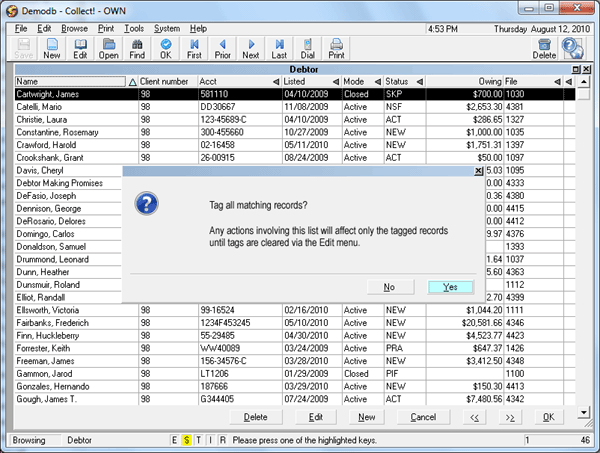Viewport: 600px width, 453px height.
Task: Click the list scrollbar down arrow
Action: [x=587, y=400]
